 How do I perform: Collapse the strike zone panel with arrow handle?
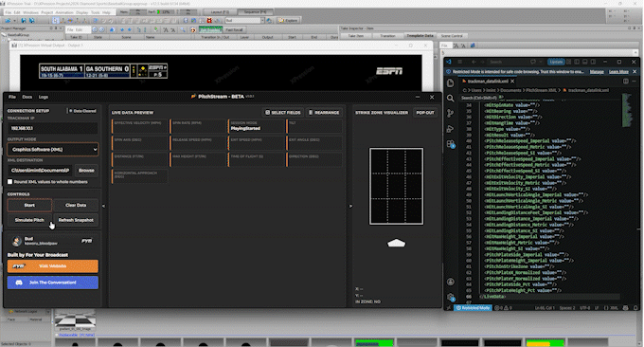point(350,206)
